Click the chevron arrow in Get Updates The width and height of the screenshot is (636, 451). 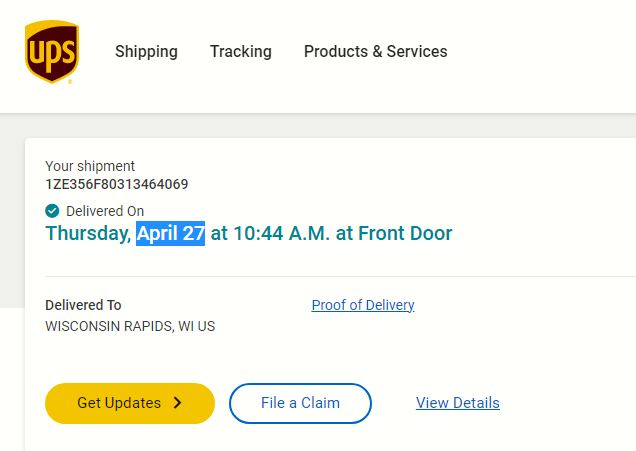[178, 403]
